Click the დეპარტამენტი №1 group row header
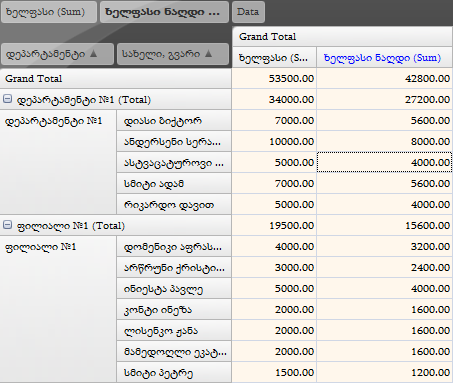The height and width of the screenshot is (386, 453). pyautogui.click(x=58, y=162)
